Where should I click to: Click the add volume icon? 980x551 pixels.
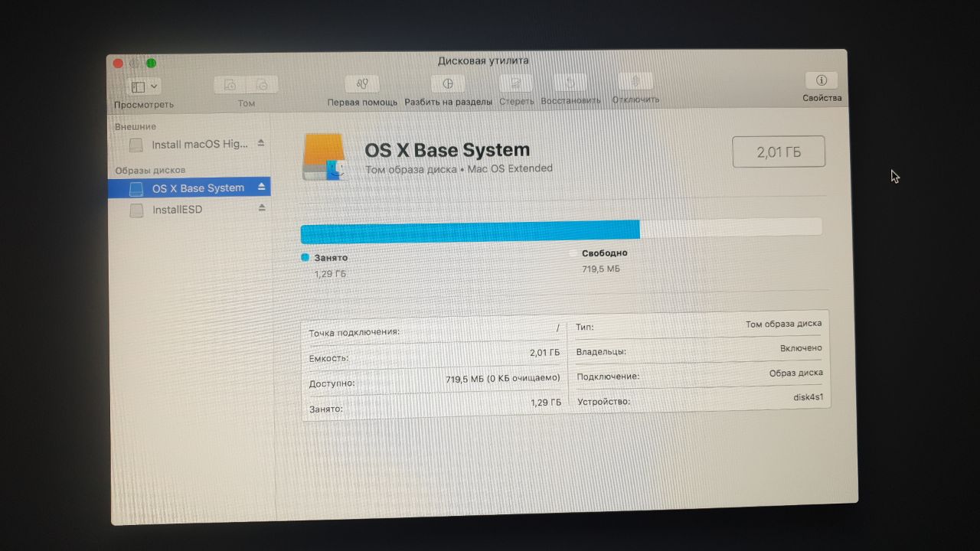pos(230,85)
